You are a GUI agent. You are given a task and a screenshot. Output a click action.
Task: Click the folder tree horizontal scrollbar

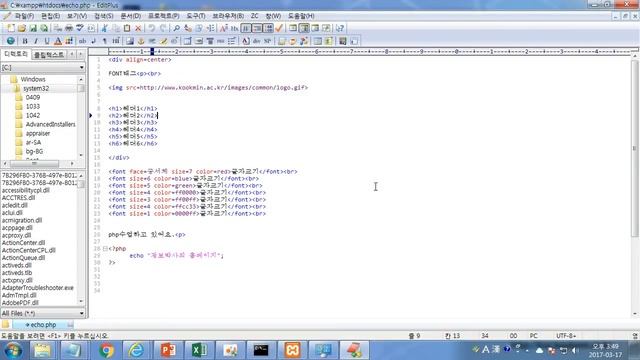35,163
